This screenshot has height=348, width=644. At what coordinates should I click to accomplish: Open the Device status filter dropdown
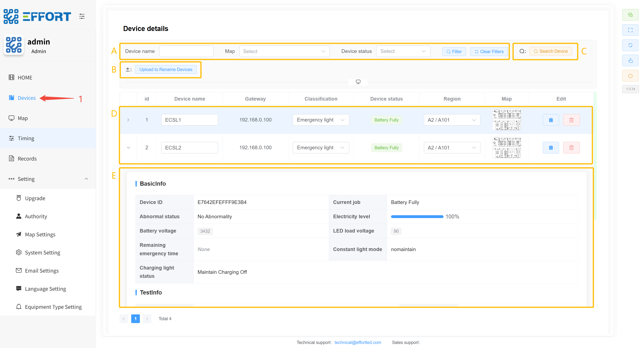coord(403,51)
